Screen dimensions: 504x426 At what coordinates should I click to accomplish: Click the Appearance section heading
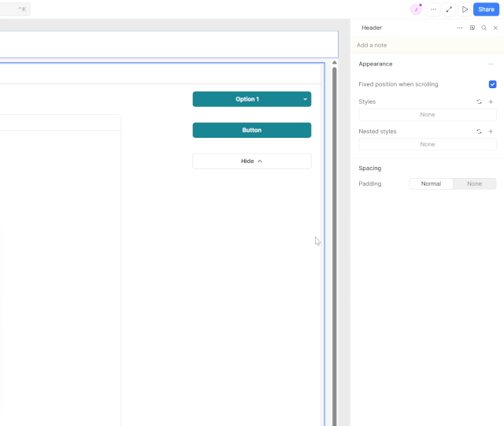point(376,64)
